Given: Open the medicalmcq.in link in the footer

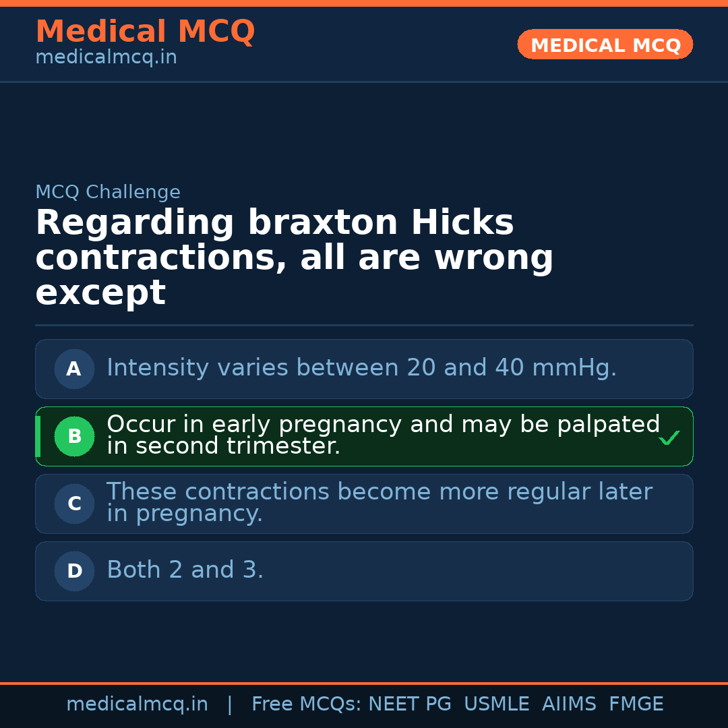Looking at the screenshot, I should [137, 704].
